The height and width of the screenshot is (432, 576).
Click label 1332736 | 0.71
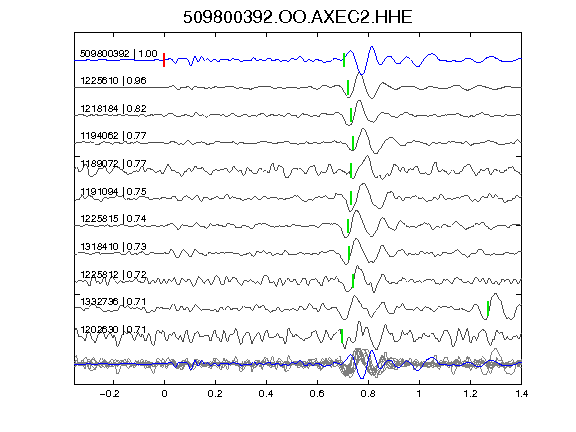click(x=113, y=302)
